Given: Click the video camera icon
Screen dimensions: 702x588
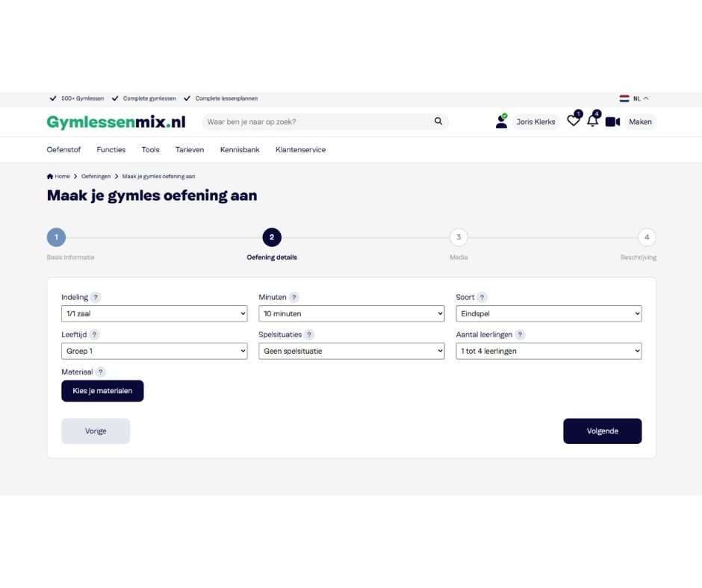Looking at the screenshot, I should click(x=612, y=122).
